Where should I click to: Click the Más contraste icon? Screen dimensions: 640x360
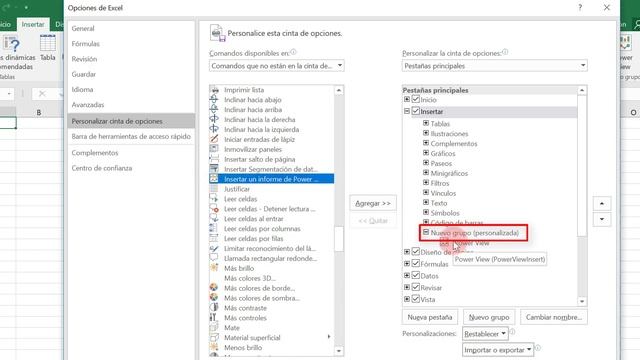[x=214, y=308]
